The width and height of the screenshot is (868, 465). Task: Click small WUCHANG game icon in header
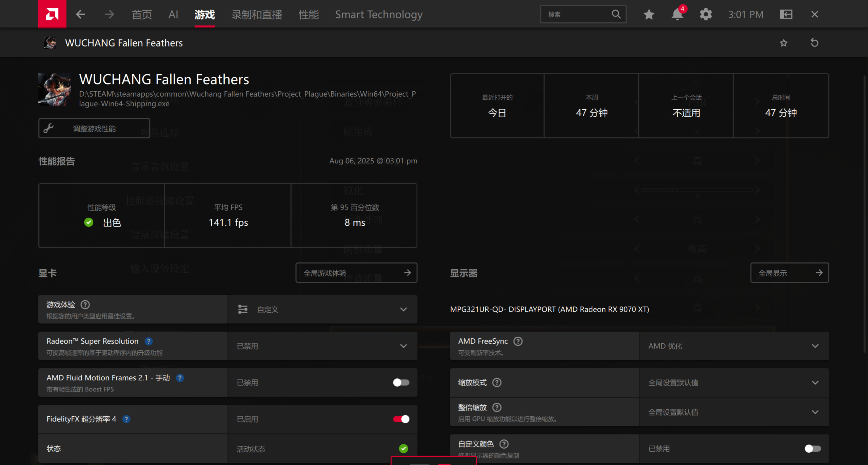pos(50,43)
